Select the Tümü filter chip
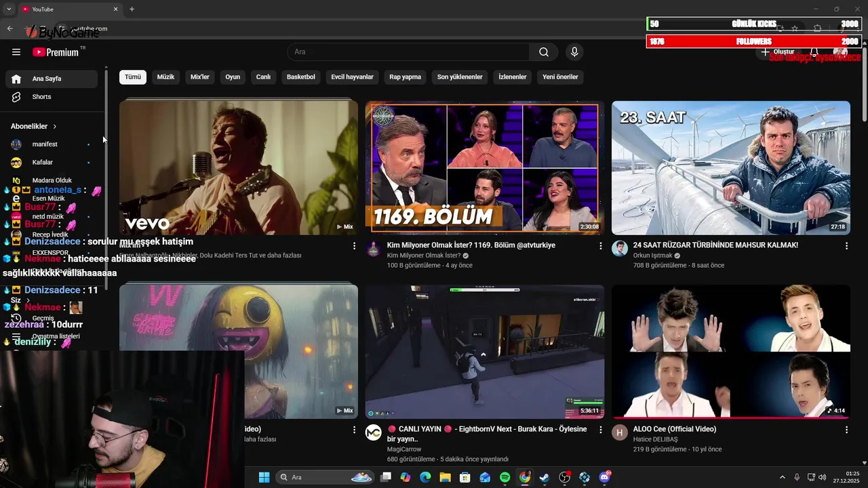 click(133, 77)
